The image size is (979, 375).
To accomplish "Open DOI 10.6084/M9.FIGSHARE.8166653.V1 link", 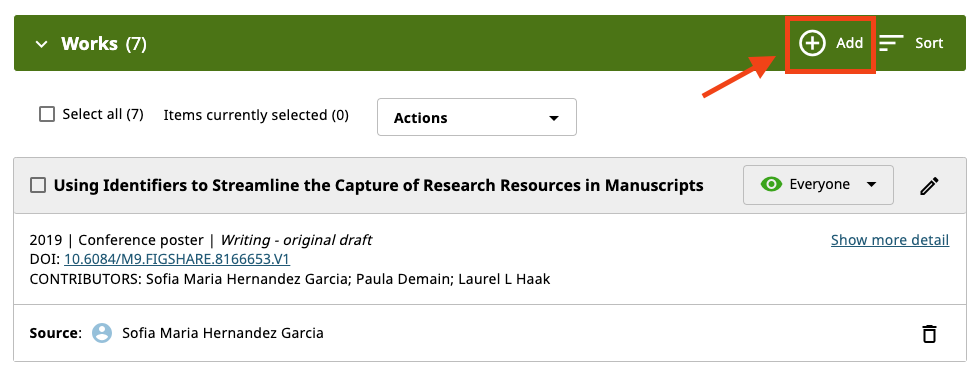I will 177,260.
